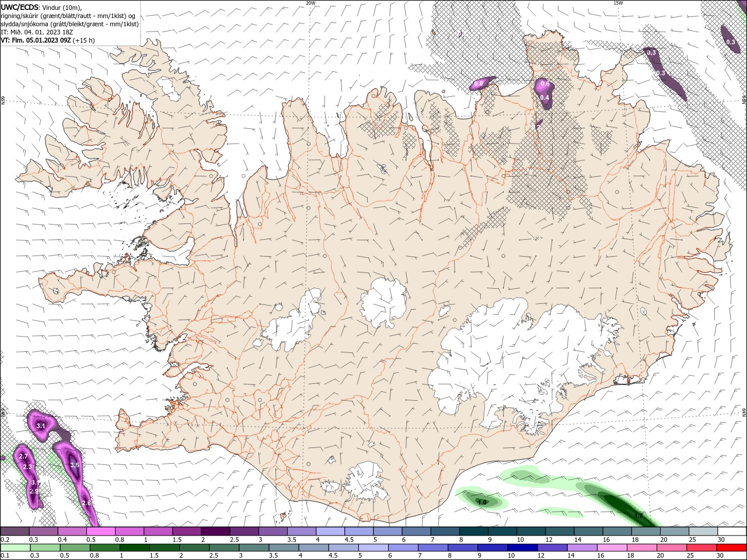Click the 'VT: Fim. 05.01.2023 09Z' valid time
The height and width of the screenshot is (560, 747).
point(36,40)
